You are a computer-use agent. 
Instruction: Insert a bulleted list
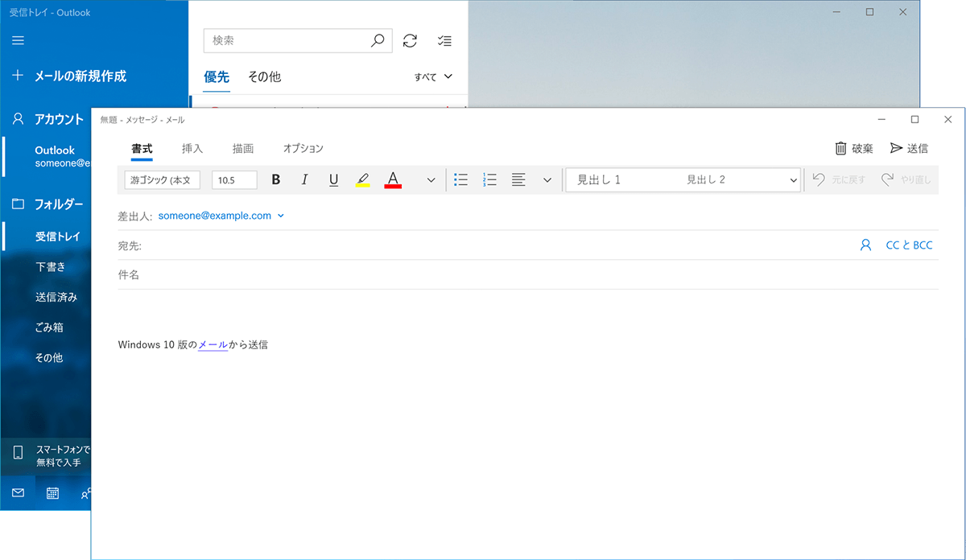pos(461,179)
